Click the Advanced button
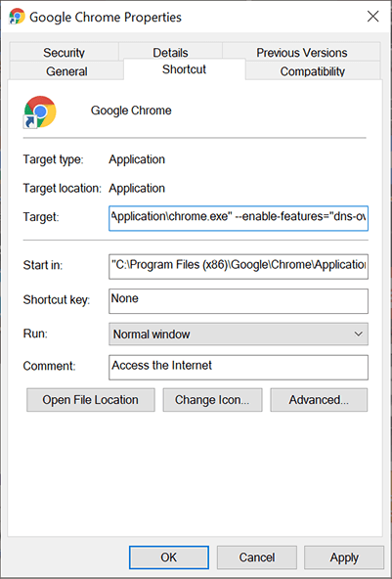 319,400
